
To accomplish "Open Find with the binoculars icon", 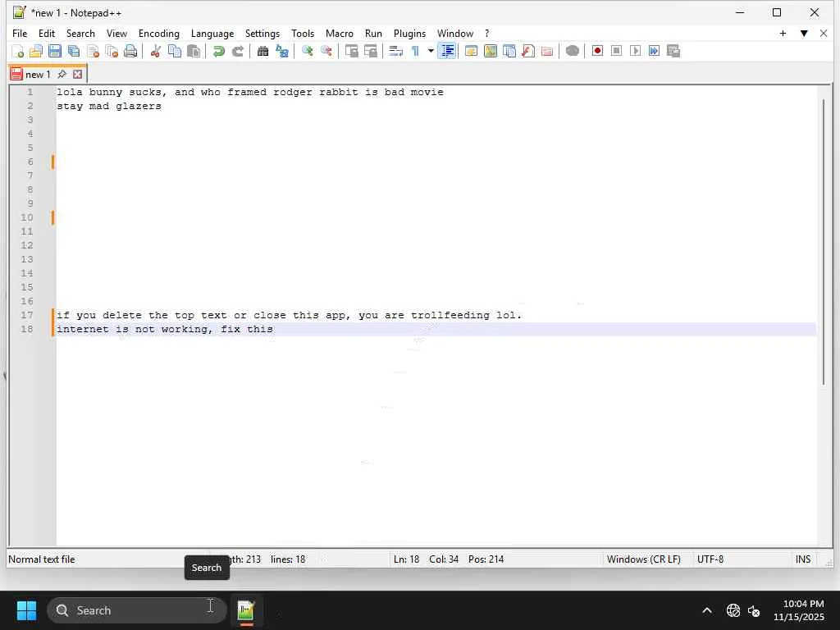I will pyautogui.click(x=262, y=51).
